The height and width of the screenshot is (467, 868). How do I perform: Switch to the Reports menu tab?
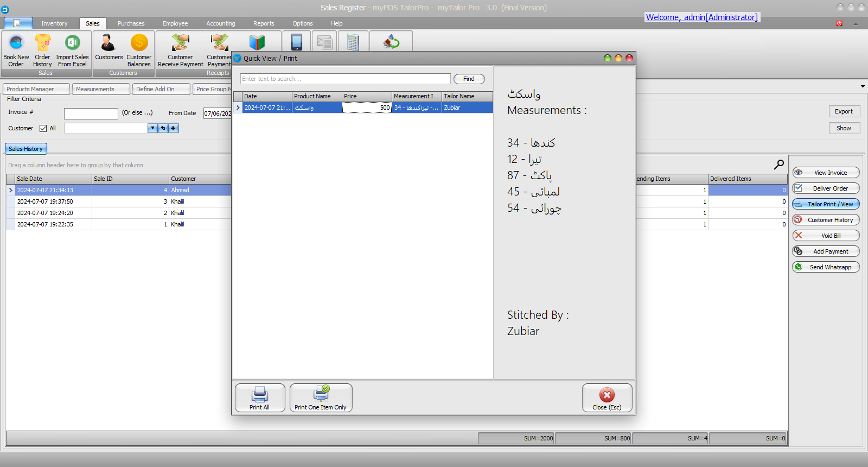point(264,23)
